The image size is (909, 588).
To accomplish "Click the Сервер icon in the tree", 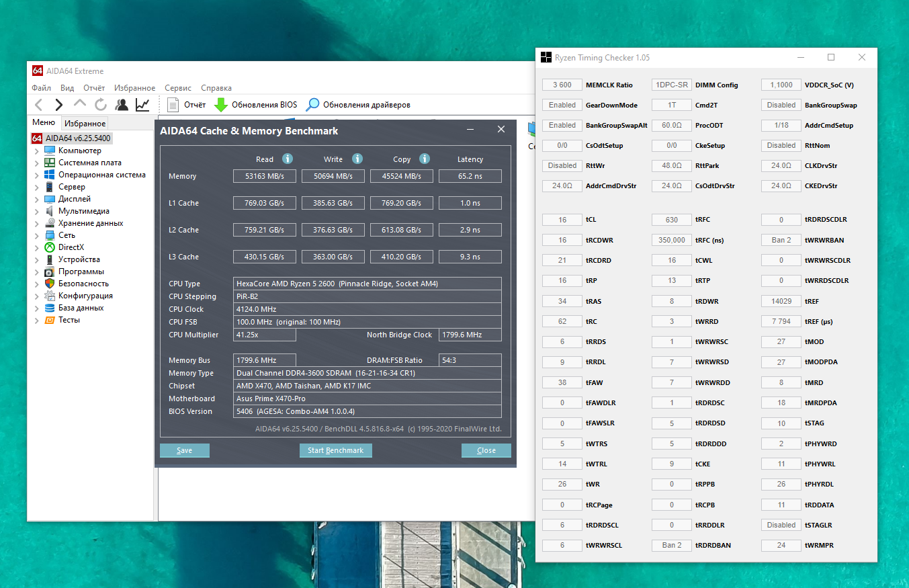I will pyautogui.click(x=50, y=187).
